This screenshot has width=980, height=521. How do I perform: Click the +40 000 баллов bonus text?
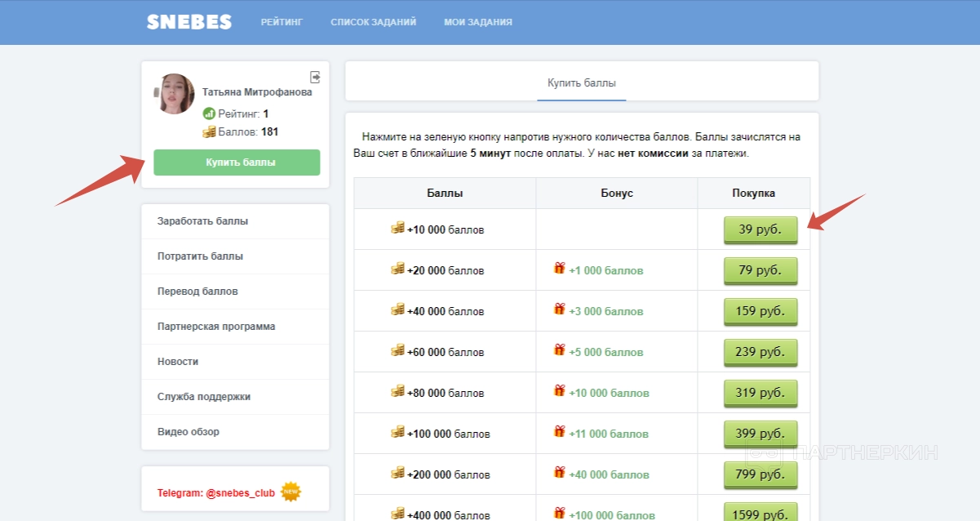(x=610, y=475)
